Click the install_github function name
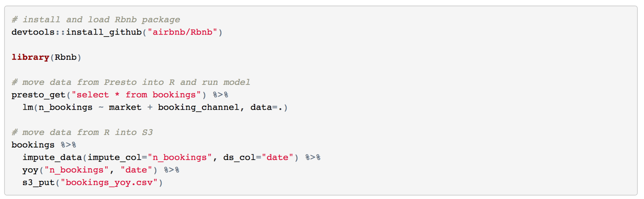This screenshot has width=644, height=199. (104, 32)
